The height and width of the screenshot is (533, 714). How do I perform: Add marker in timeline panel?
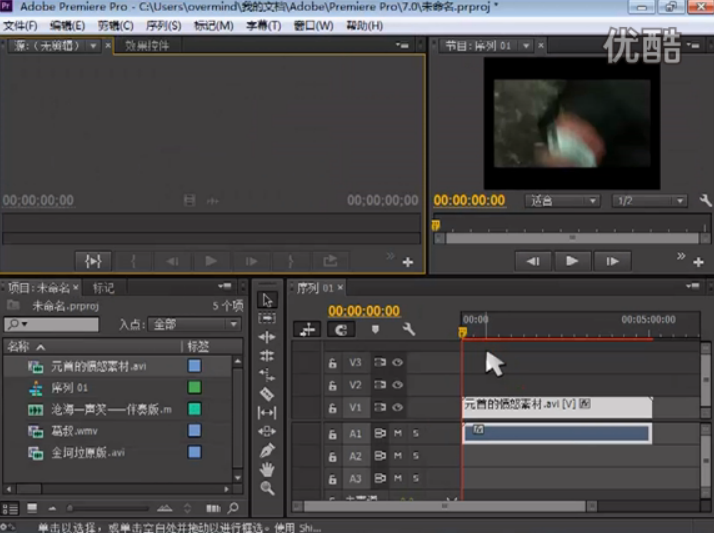point(375,329)
